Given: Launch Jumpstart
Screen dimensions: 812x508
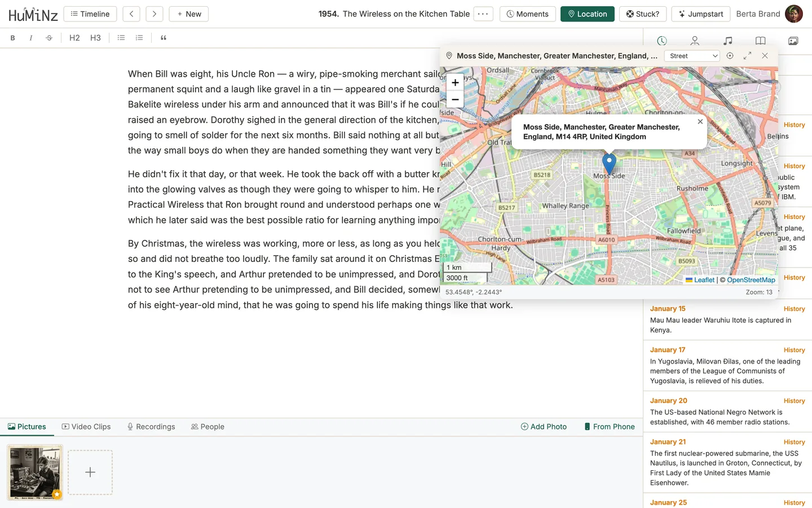Looking at the screenshot, I should [701, 14].
